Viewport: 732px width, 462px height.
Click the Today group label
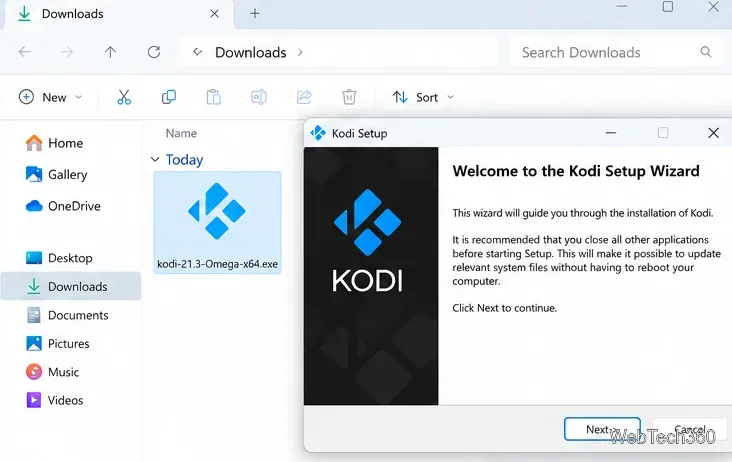click(184, 160)
